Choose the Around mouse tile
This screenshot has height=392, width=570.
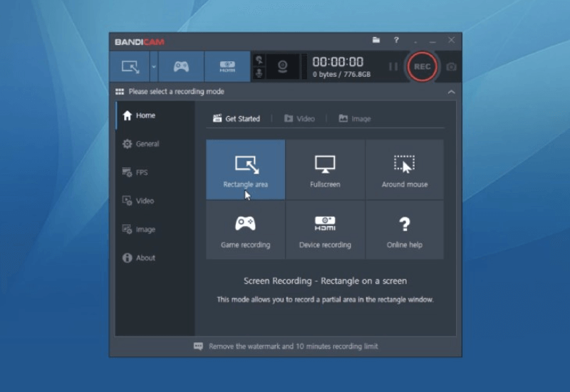[x=405, y=170]
